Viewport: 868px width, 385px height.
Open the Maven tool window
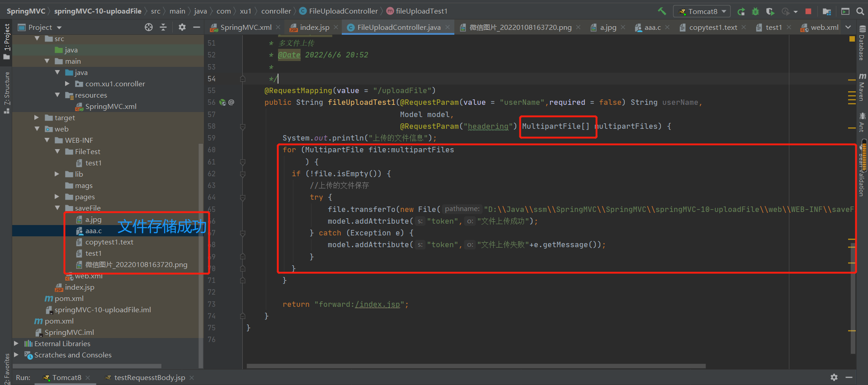[862, 87]
